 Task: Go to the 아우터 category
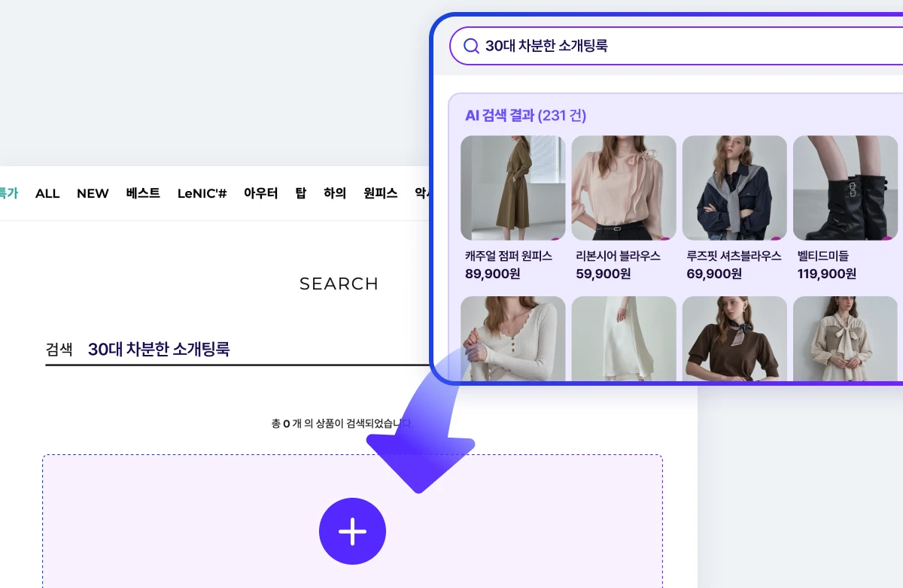click(260, 193)
